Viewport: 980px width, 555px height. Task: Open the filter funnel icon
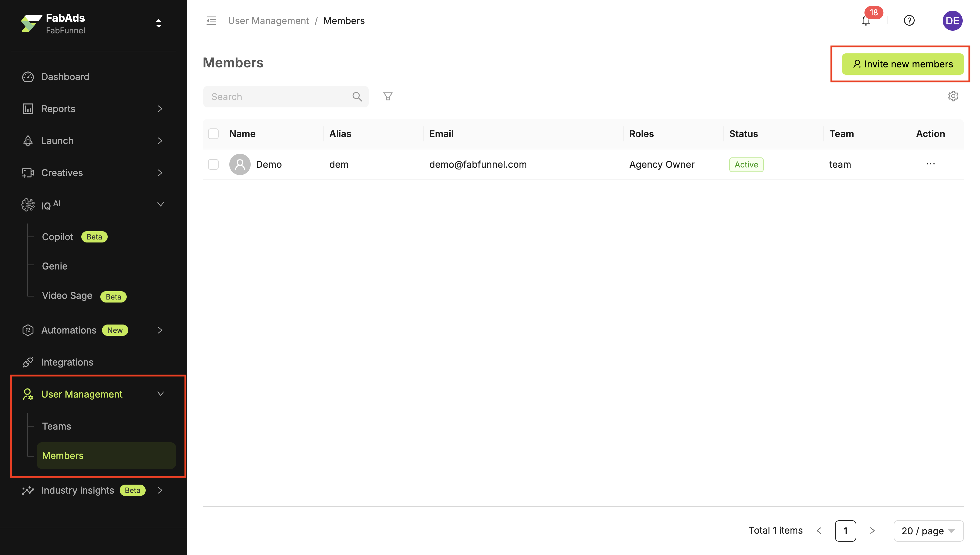pyautogui.click(x=388, y=96)
